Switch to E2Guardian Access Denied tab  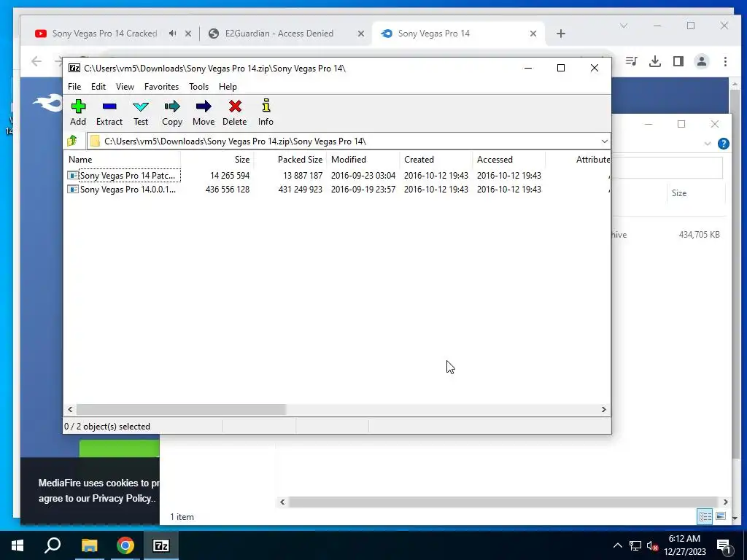point(279,34)
